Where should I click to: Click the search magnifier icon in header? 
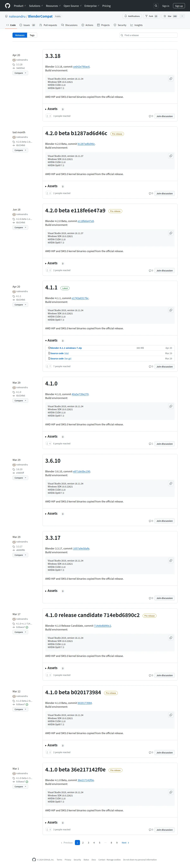(156, 6)
